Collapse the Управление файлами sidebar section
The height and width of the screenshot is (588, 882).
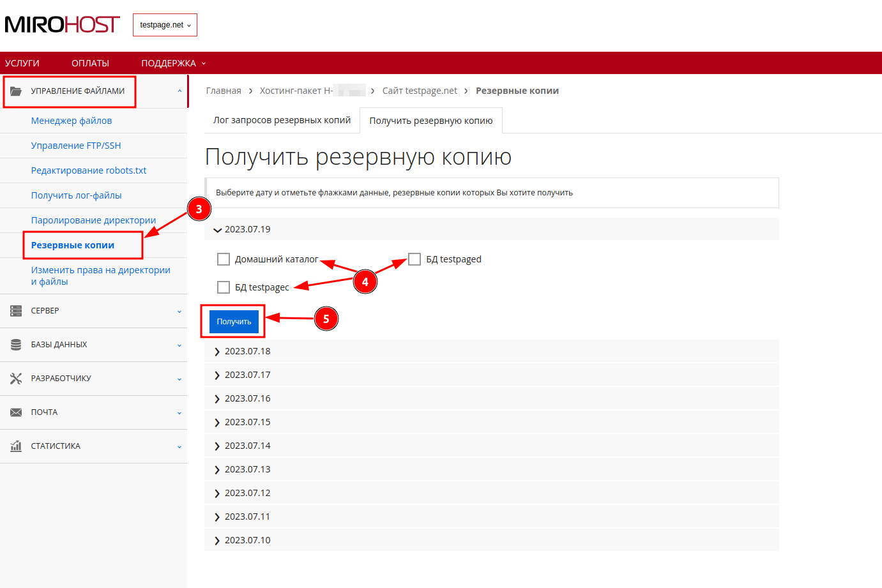179,91
